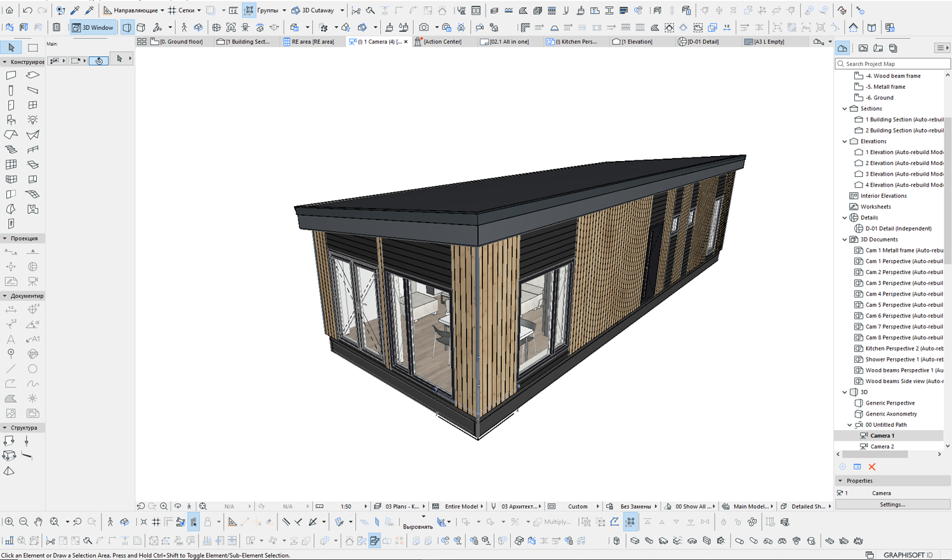Open the Layout Book navigator icon

pos(878,48)
